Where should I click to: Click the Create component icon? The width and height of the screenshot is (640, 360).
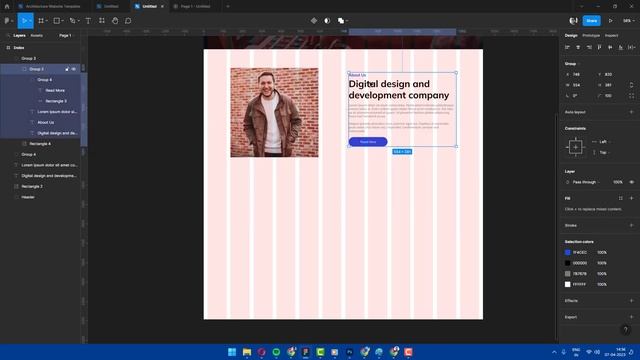tap(313, 20)
